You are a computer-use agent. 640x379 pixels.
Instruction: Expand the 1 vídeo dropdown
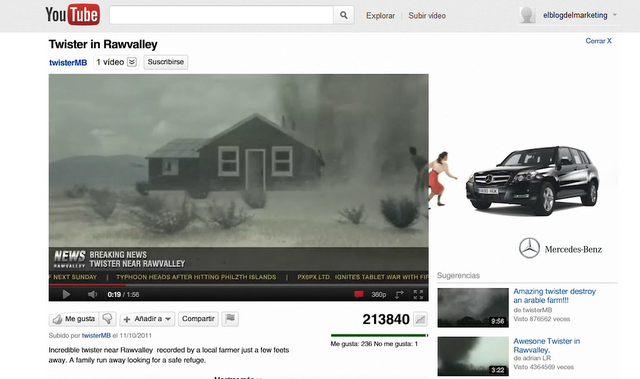click(116, 62)
